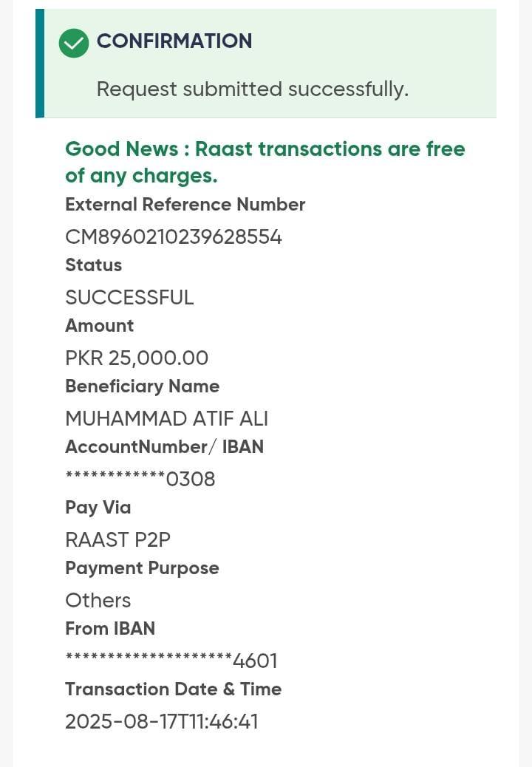Click the Beneficiary Name label
532x767 pixels.
pos(142,386)
